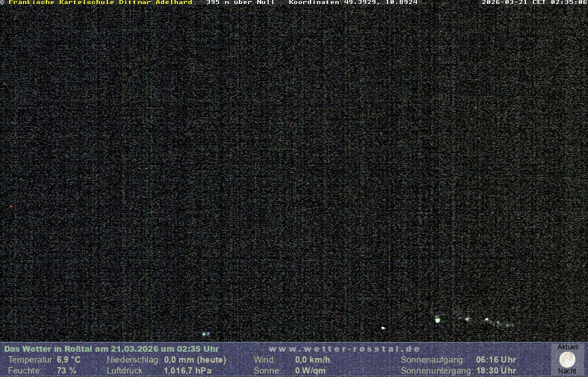588x377 pixels.
Task: Click the Temperatur value 6,9 °C
Action: click(68, 360)
